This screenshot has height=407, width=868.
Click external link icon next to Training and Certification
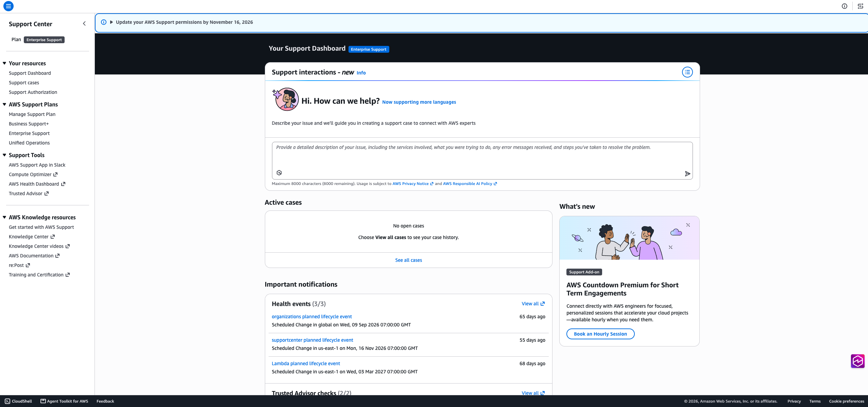coord(68,275)
